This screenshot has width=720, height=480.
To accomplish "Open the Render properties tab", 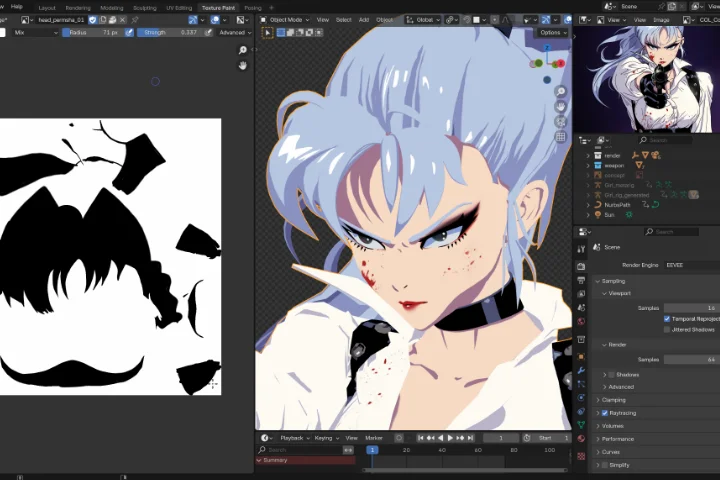I will [x=581, y=266].
